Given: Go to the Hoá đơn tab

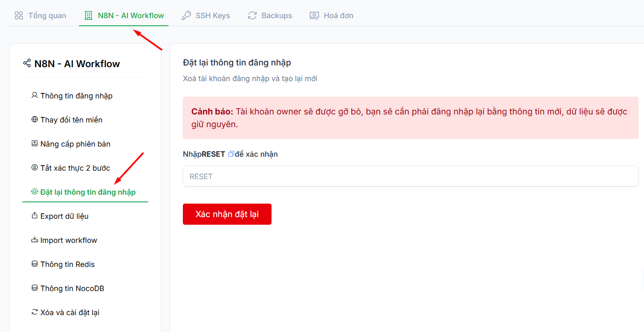Looking at the screenshot, I should (x=332, y=16).
